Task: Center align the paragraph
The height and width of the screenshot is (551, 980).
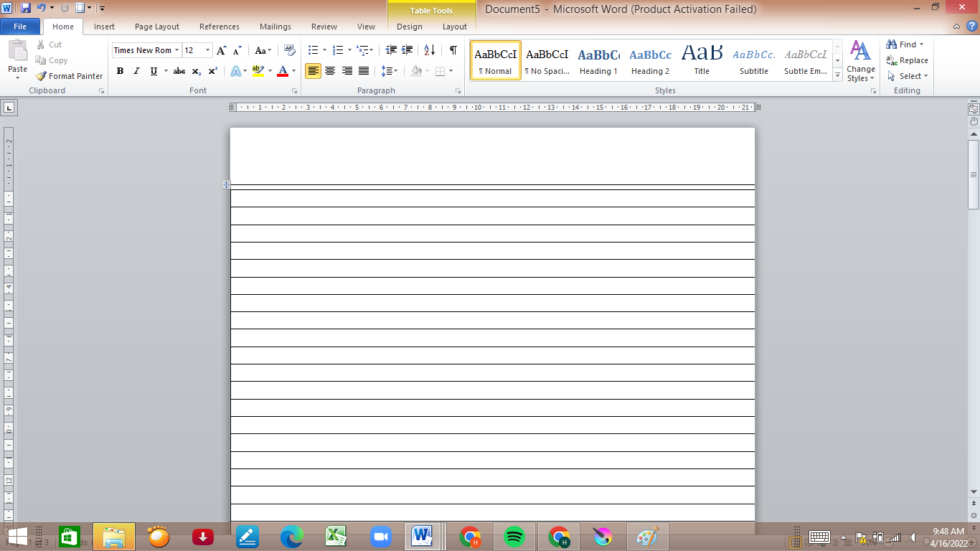Action: click(329, 71)
